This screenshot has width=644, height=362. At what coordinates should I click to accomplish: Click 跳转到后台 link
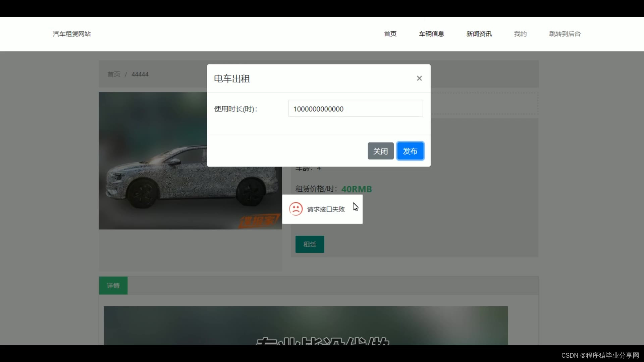point(565,34)
